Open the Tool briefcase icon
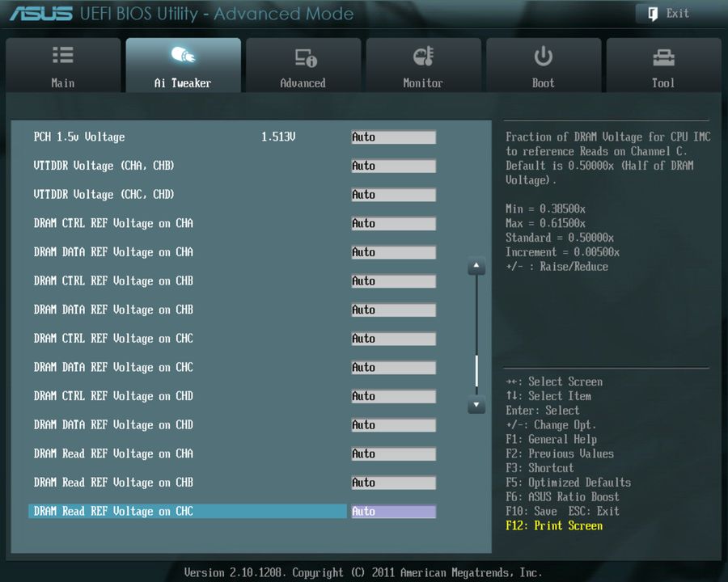This screenshot has height=582, width=728. coord(663,55)
